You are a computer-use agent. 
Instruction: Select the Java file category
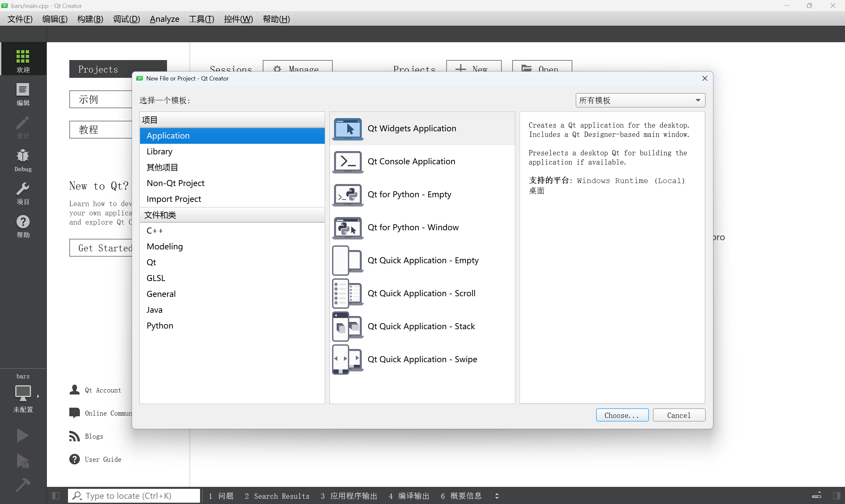(232, 310)
